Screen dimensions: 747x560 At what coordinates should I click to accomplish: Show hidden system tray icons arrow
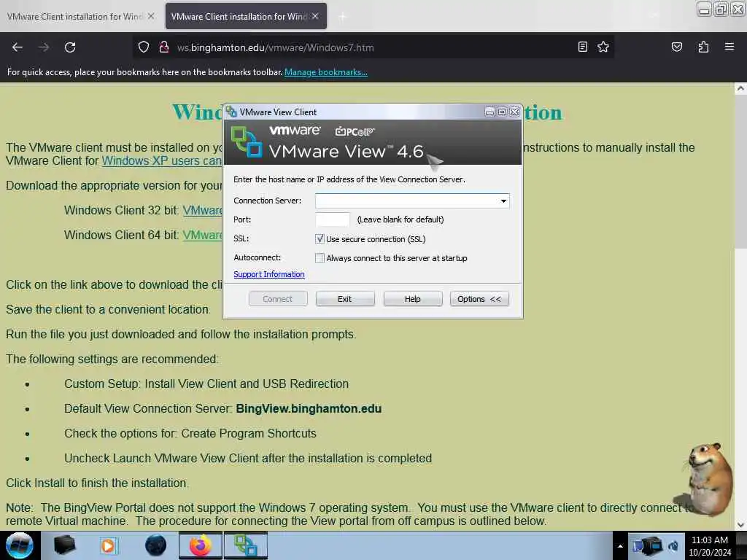[x=620, y=546]
